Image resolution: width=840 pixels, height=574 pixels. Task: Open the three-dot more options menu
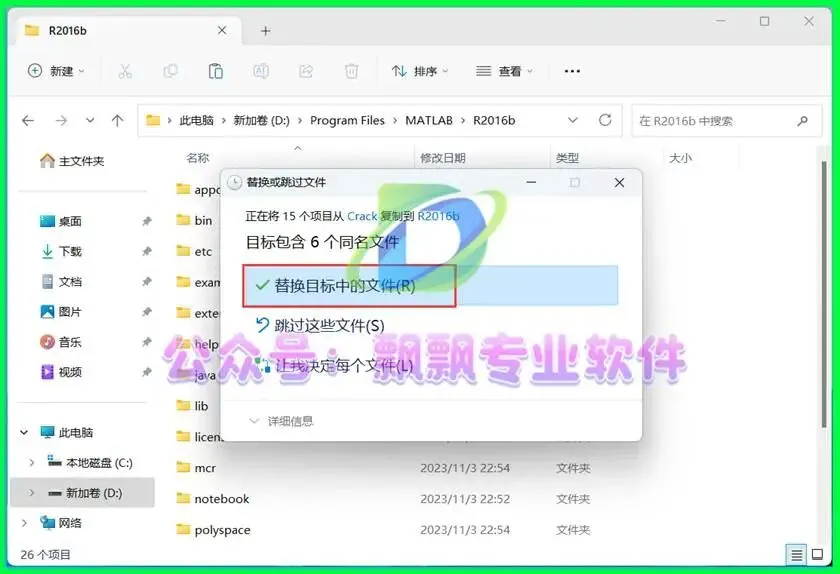[x=572, y=71]
